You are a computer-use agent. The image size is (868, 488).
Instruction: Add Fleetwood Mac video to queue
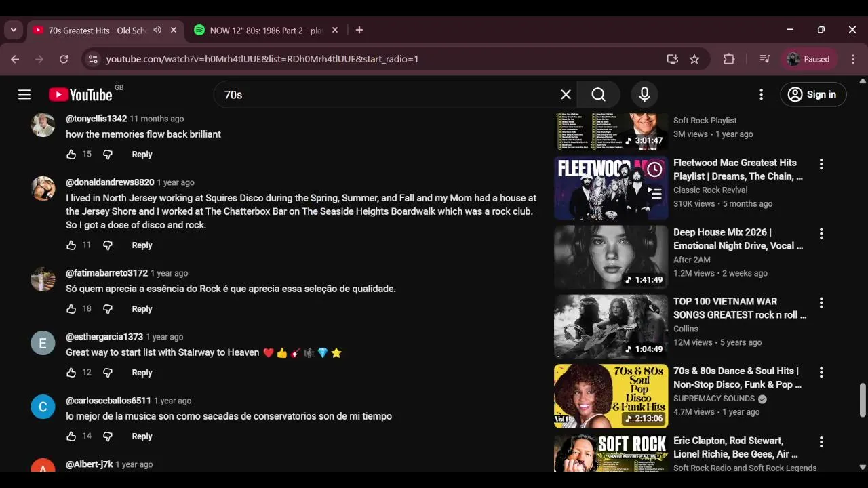click(654, 194)
